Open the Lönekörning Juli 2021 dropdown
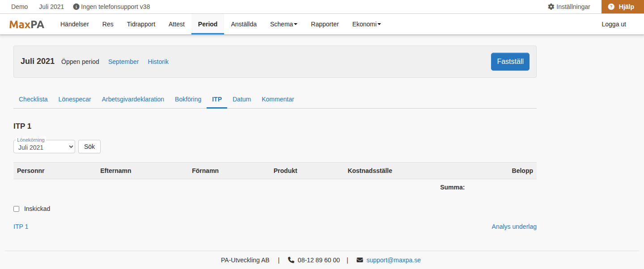This screenshot has width=644, height=269. point(44,147)
